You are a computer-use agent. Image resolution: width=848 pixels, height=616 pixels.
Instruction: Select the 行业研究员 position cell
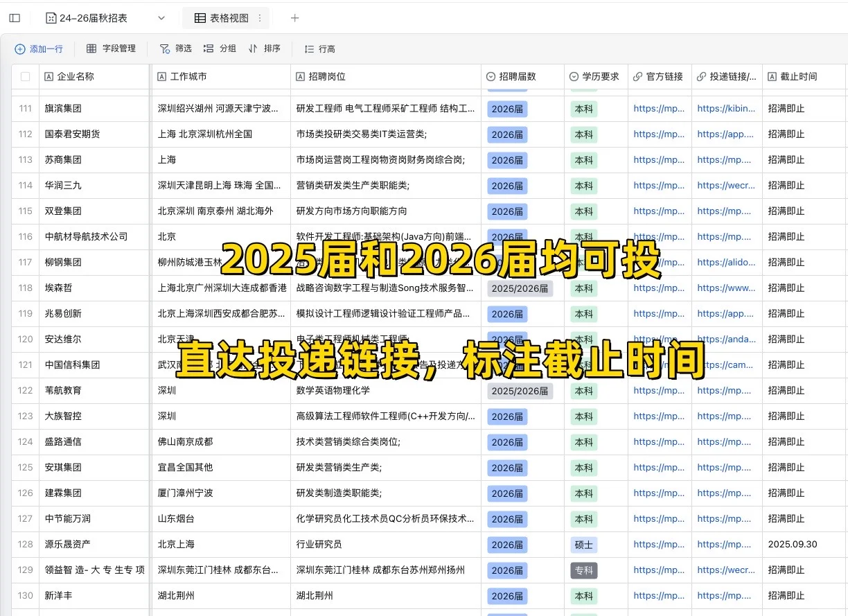point(386,545)
